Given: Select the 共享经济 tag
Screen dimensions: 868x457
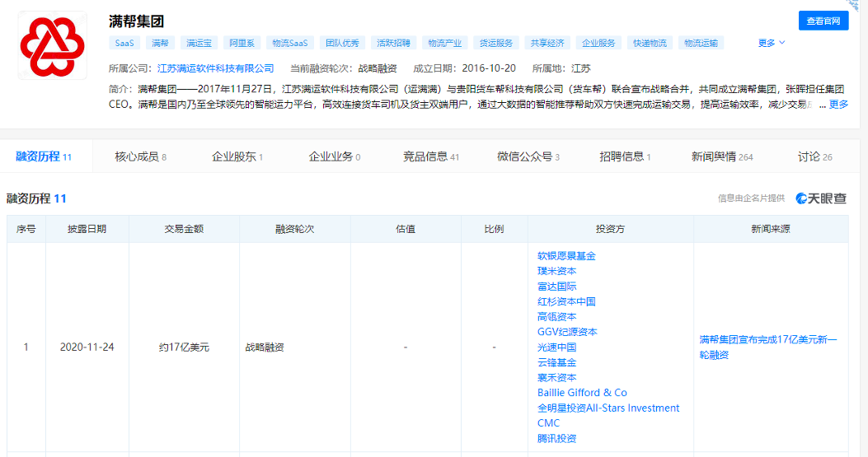Looking at the screenshot, I should (x=547, y=43).
